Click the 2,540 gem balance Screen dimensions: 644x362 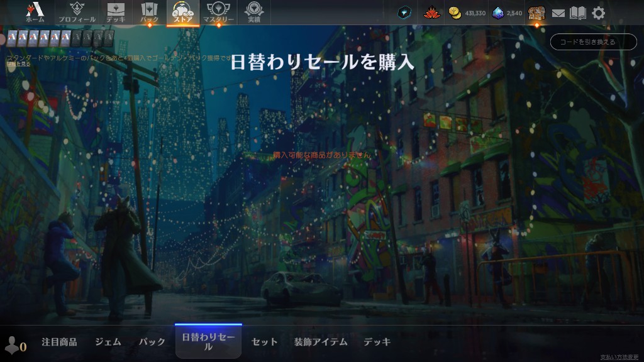pos(514,13)
